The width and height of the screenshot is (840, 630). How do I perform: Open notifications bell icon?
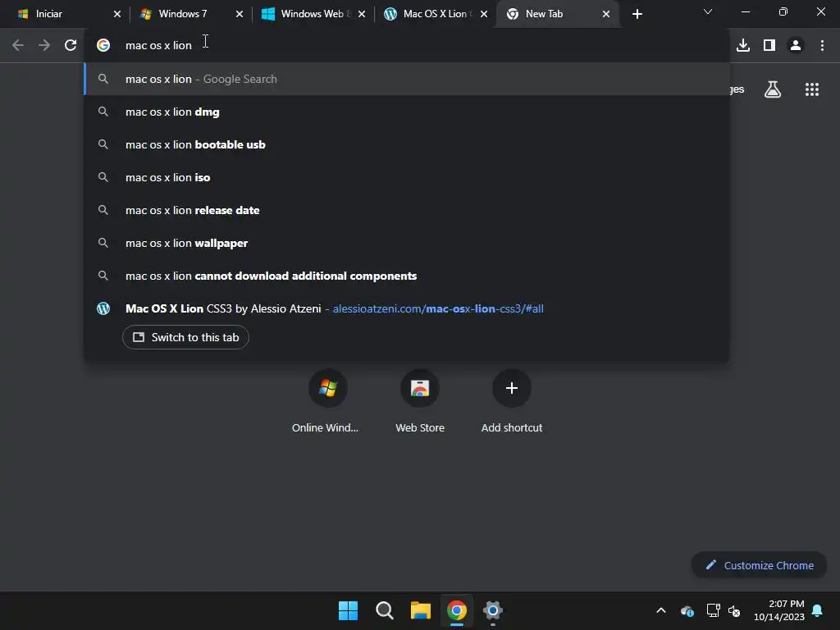[818, 610]
